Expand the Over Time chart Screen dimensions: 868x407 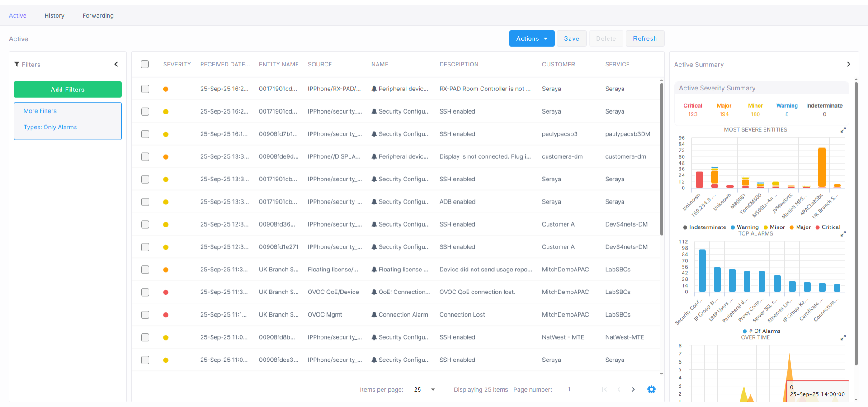[x=843, y=338]
